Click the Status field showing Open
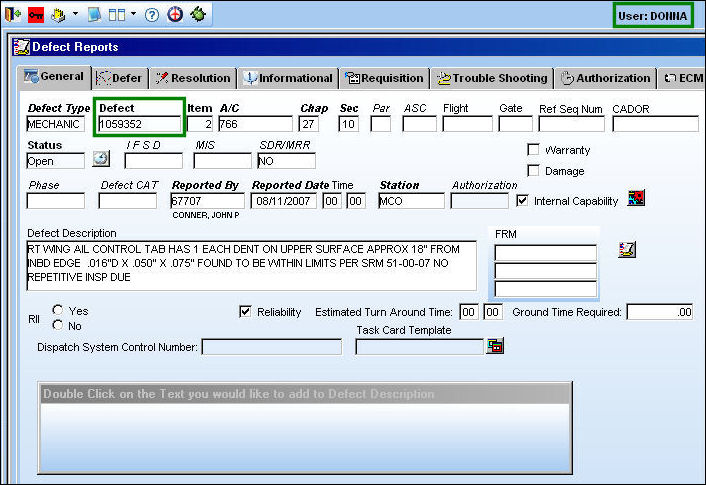The width and height of the screenshot is (706, 485). [55, 161]
